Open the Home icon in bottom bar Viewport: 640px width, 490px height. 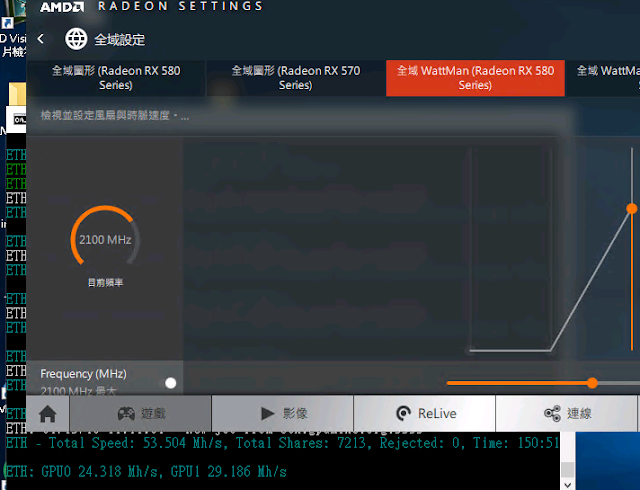click(48, 414)
